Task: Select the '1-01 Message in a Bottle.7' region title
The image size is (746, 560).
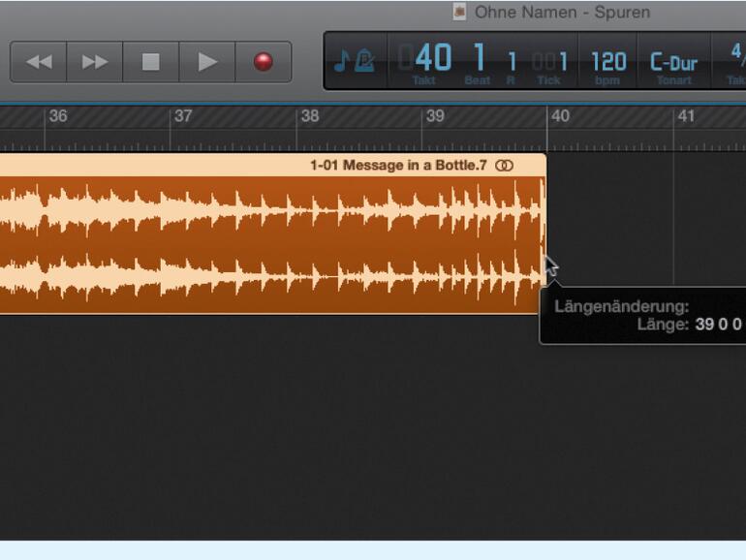Action: tap(398, 166)
